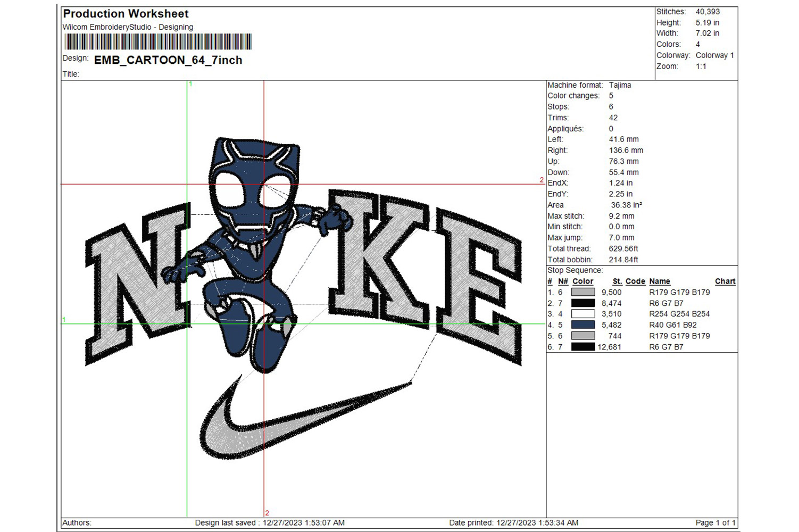Click the black swatch in stop 2
This screenshot has width=799, height=532.
tap(582, 303)
